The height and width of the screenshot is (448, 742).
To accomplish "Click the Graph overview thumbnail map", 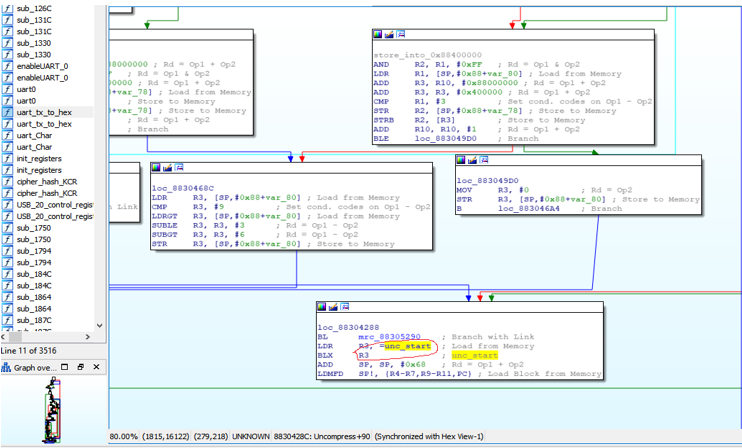I will (x=53, y=410).
